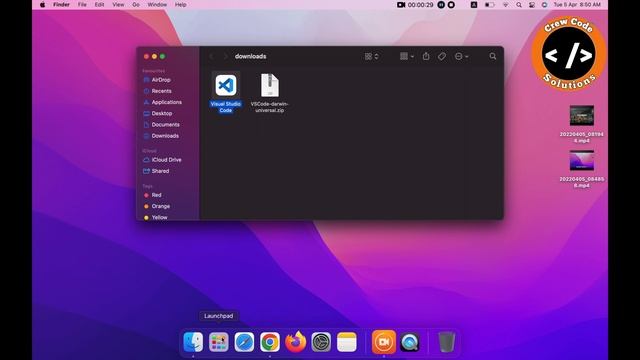Open the Edit menu
Viewport: 640px width, 360px height.
pos(99,4)
